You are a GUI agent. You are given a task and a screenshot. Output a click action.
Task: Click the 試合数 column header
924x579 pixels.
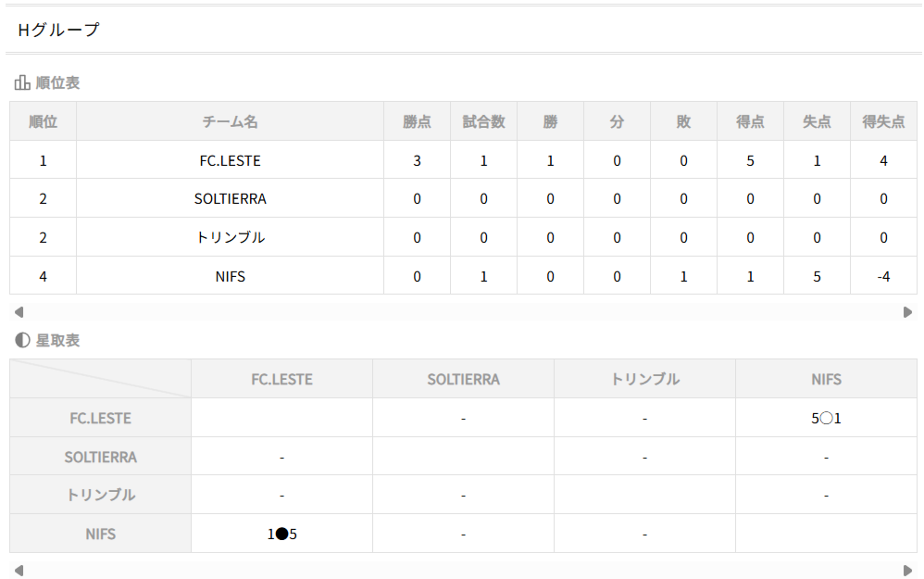pos(483,122)
